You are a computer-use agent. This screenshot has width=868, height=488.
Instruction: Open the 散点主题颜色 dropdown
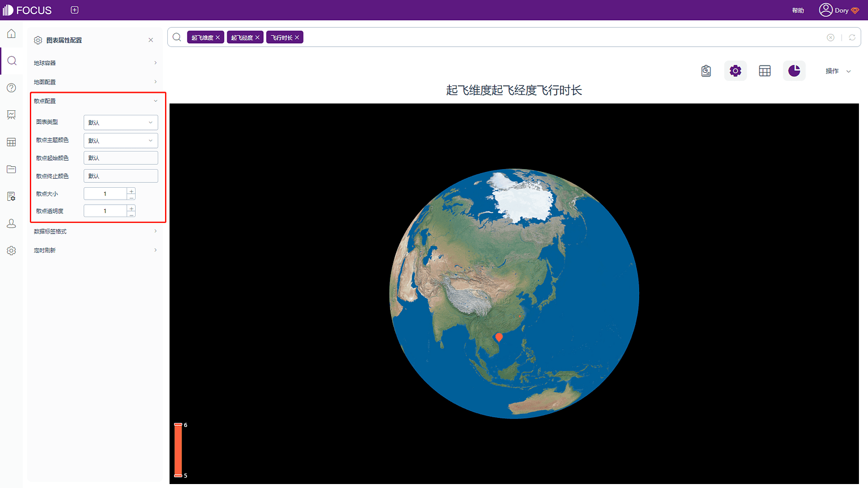click(x=121, y=141)
